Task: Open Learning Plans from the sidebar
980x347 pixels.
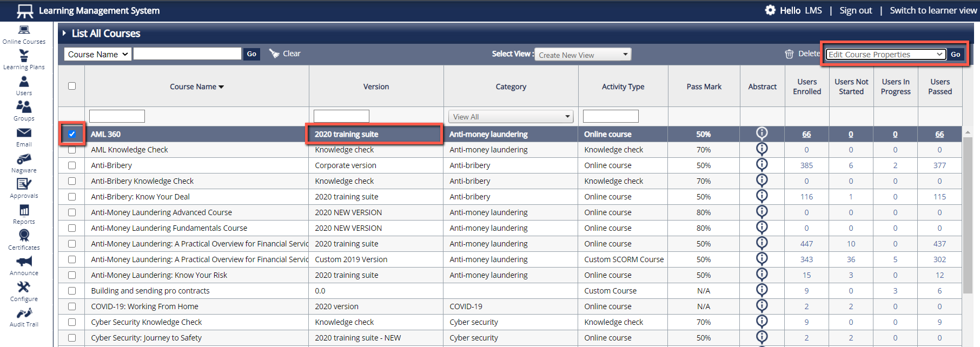Action: pyautogui.click(x=24, y=56)
